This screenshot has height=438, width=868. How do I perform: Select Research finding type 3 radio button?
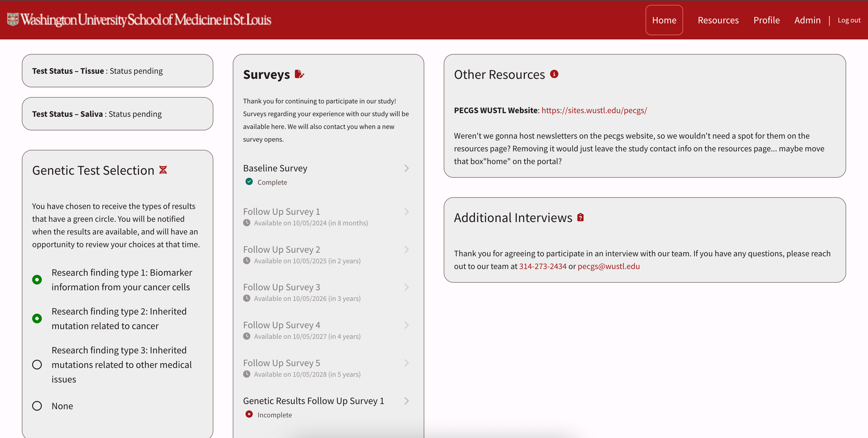click(x=37, y=365)
